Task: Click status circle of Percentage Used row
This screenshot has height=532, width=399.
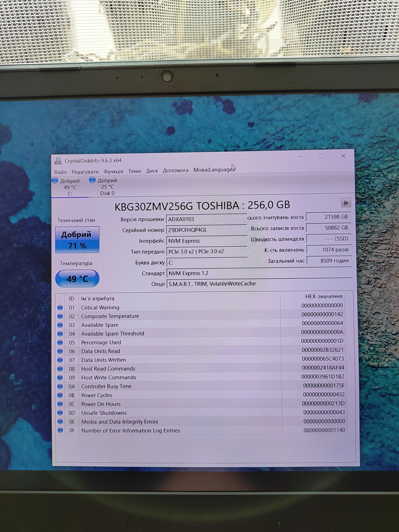Action: tap(60, 342)
